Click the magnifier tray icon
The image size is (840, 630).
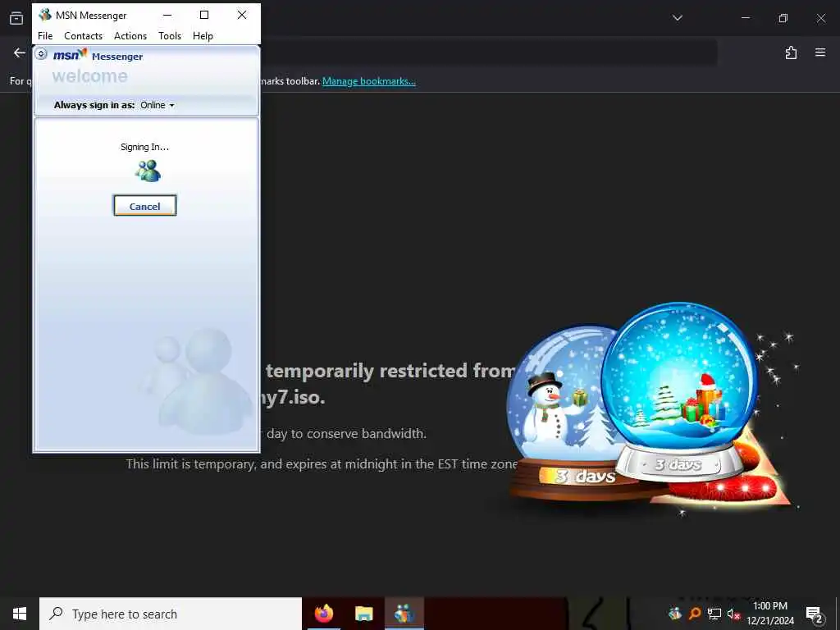coord(695,613)
